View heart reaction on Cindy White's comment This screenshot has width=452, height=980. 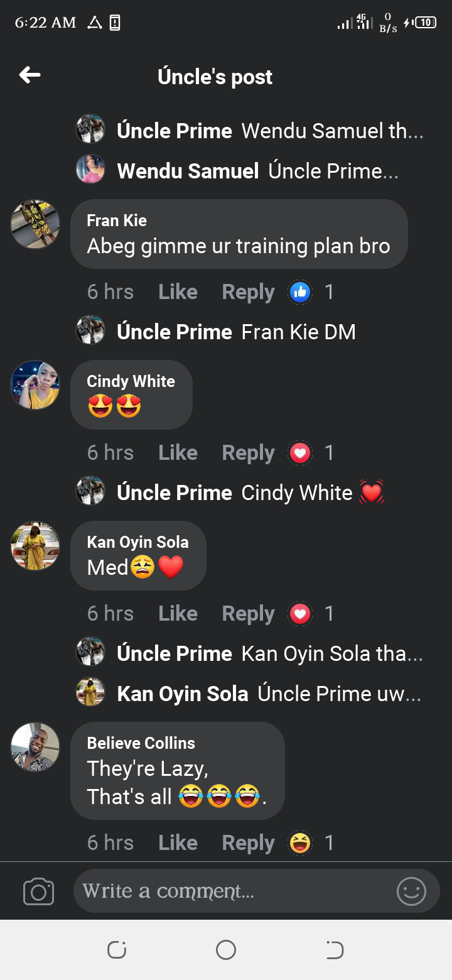tap(300, 453)
